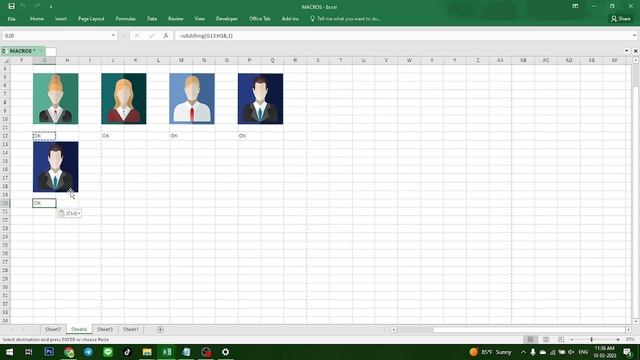
Task: Click the OK cell in column P
Action: [249, 136]
